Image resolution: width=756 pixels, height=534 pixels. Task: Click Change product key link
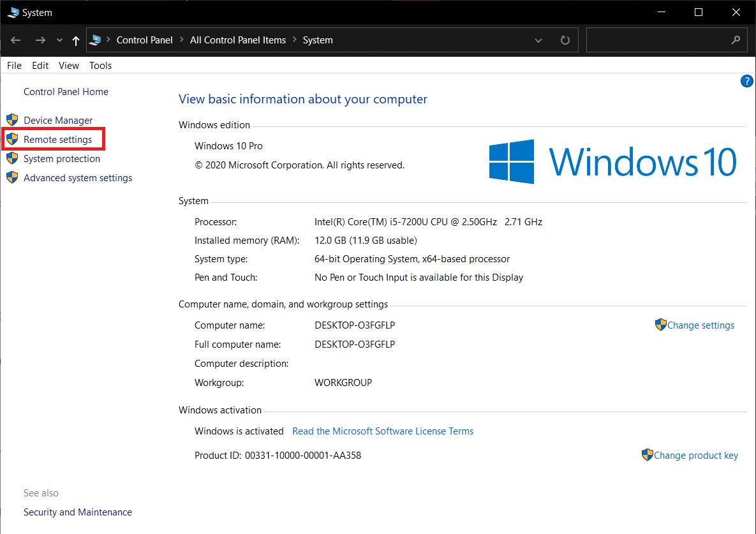[695, 456]
